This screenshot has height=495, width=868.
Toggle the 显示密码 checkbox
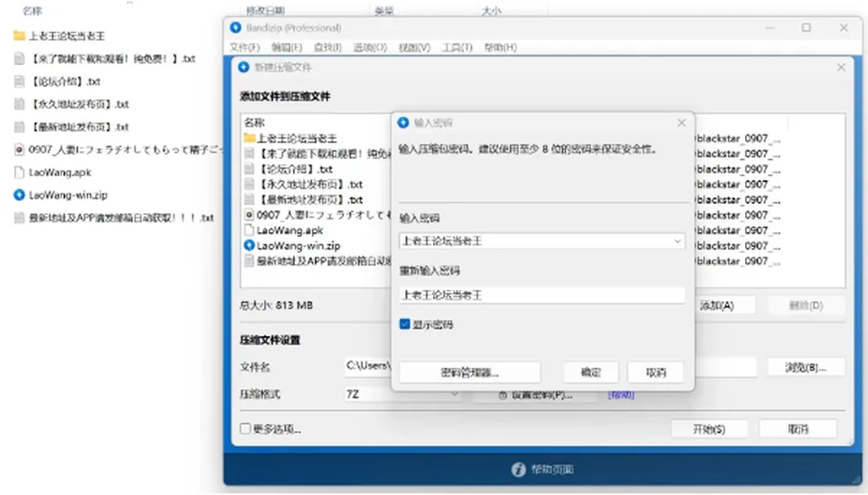(405, 324)
